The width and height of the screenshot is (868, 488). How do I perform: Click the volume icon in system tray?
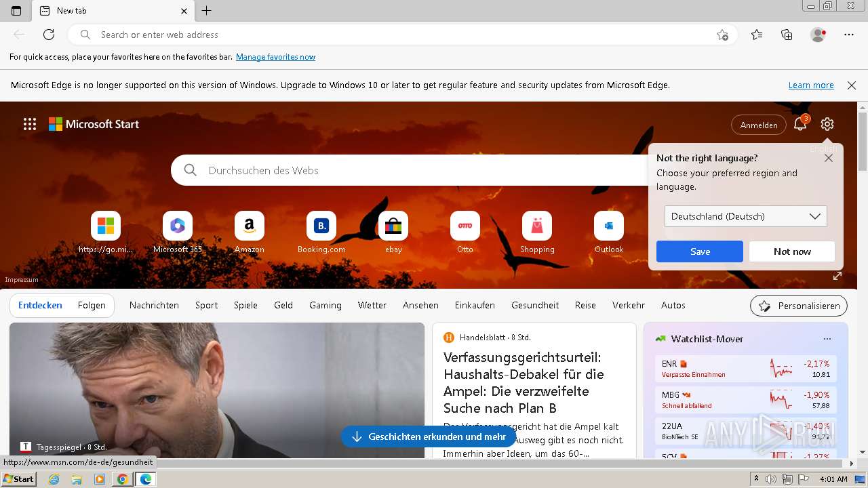click(x=771, y=479)
